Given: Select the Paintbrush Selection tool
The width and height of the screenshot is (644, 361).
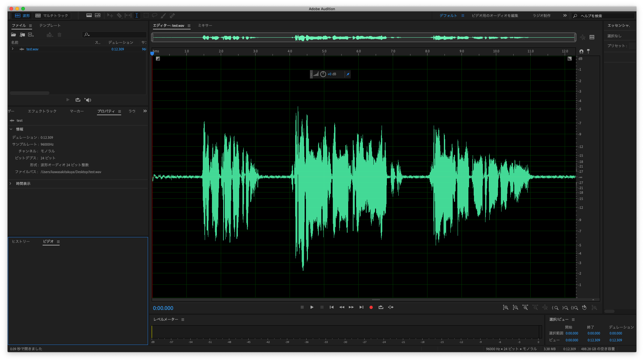Looking at the screenshot, I should 163,15.
